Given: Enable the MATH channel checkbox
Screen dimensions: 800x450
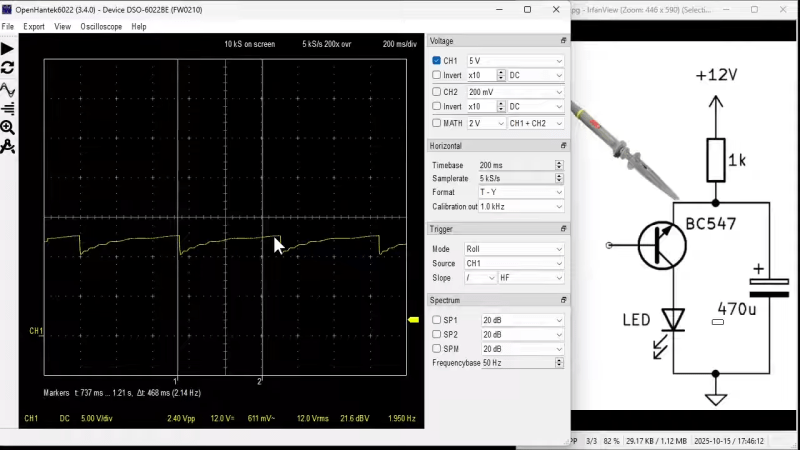Looking at the screenshot, I should 436,123.
